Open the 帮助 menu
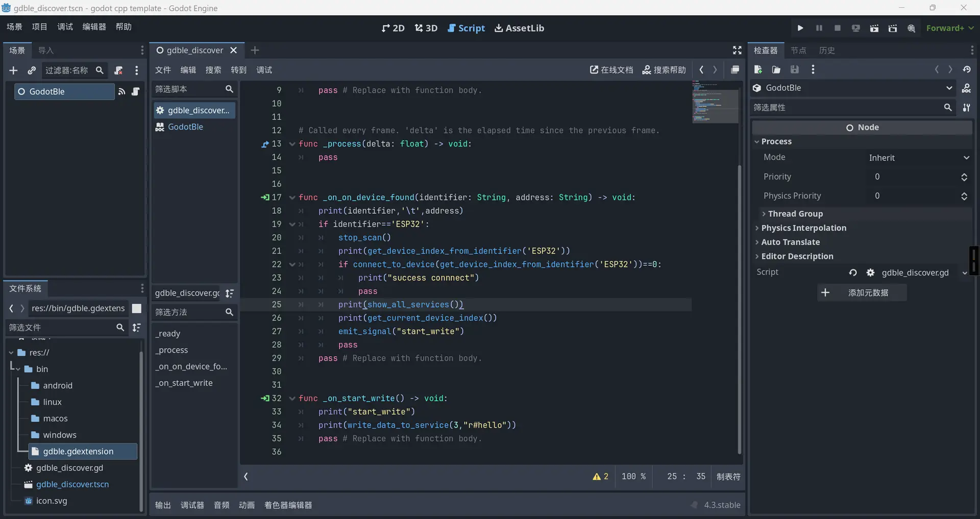The image size is (980, 519). (x=124, y=27)
